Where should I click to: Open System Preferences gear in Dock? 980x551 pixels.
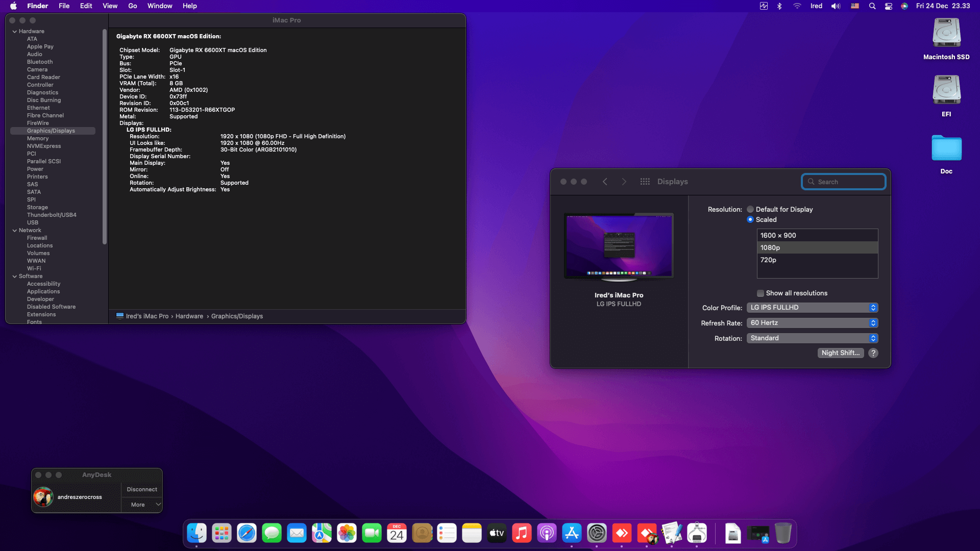pos(597,534)
